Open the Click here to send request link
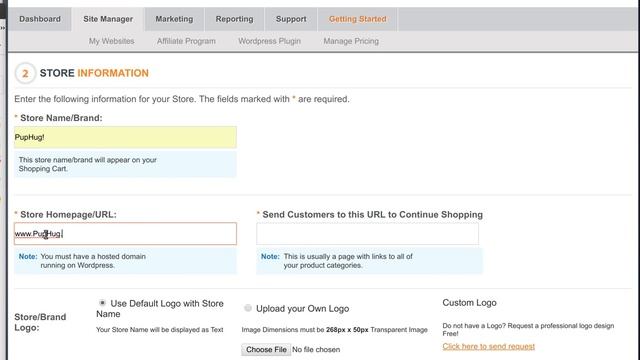 click(x=489, y=346)
